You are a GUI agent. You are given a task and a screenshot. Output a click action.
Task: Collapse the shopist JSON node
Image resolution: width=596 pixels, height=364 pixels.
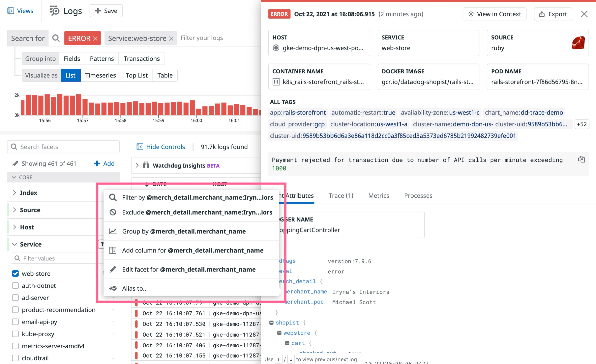271,323
